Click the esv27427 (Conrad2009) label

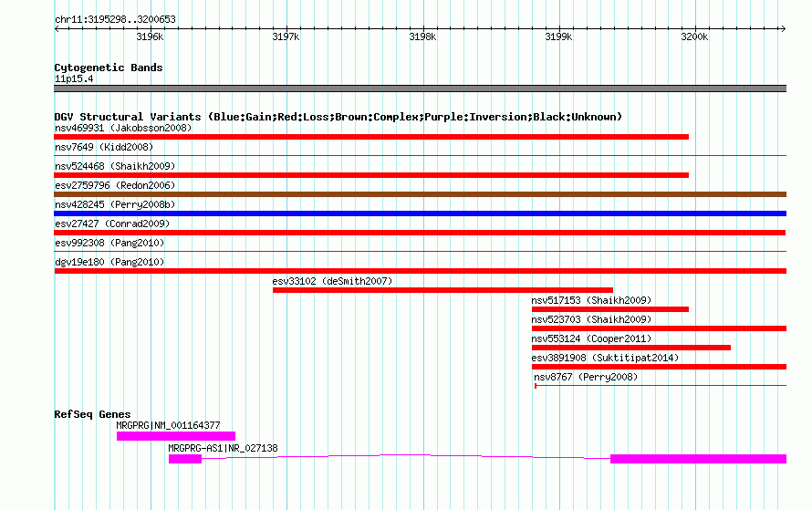[112, 224]
